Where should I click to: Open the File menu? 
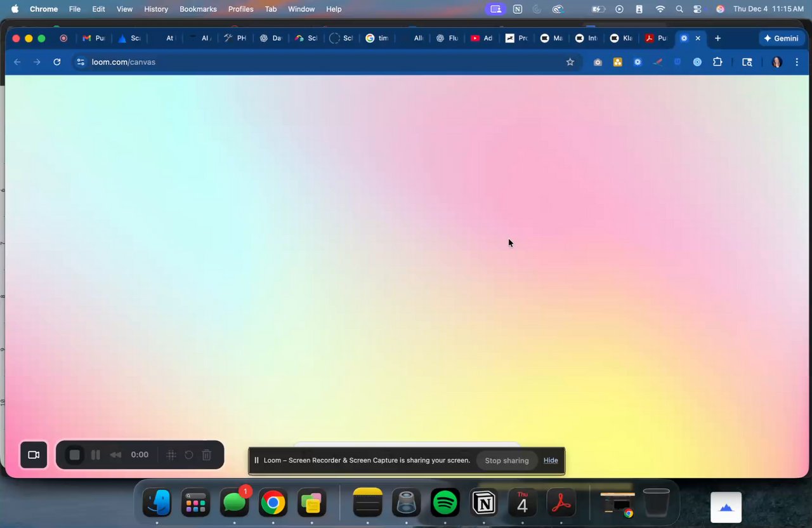click(75, 9)
